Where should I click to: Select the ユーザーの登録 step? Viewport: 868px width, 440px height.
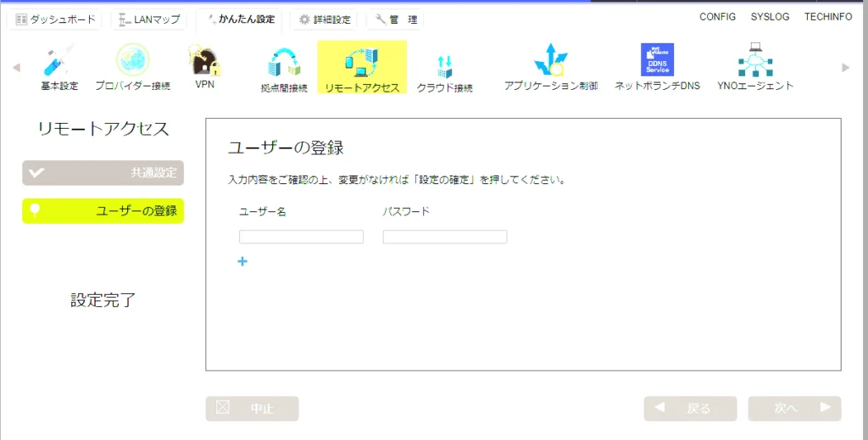pyautogui.click(x=103, y=211)
